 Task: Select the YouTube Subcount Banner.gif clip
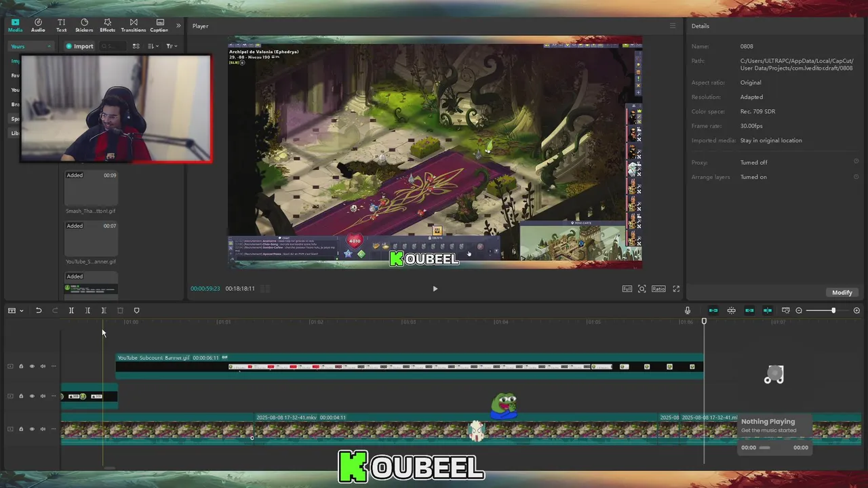[x=410, y=366]
